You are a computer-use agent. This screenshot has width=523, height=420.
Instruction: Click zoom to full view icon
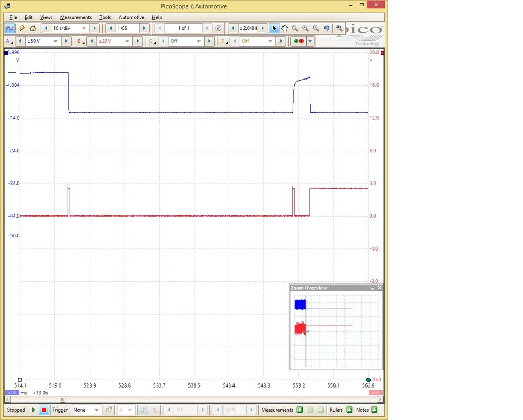(339, 28)
